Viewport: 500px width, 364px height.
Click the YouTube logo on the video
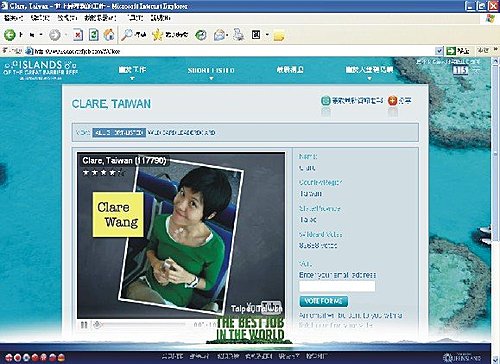tap(265, 307)
